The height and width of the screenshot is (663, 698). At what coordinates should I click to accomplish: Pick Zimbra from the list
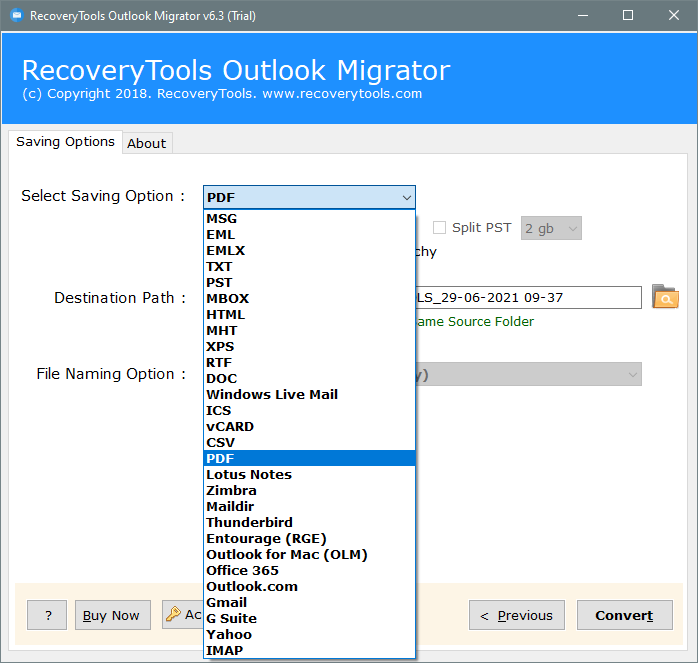tap(309, 491)
